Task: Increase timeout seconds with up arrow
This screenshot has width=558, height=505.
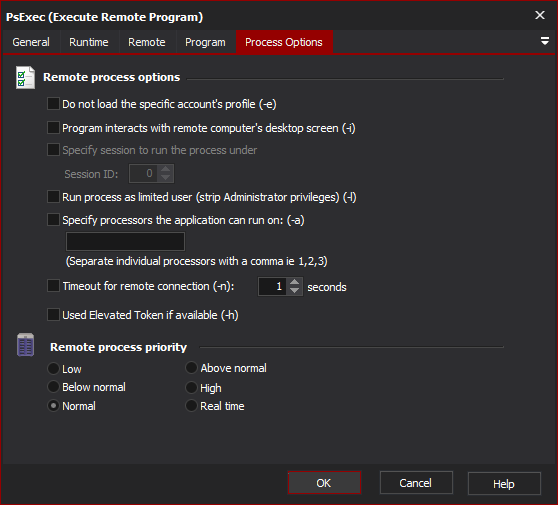Action: [x=295, y=282]
